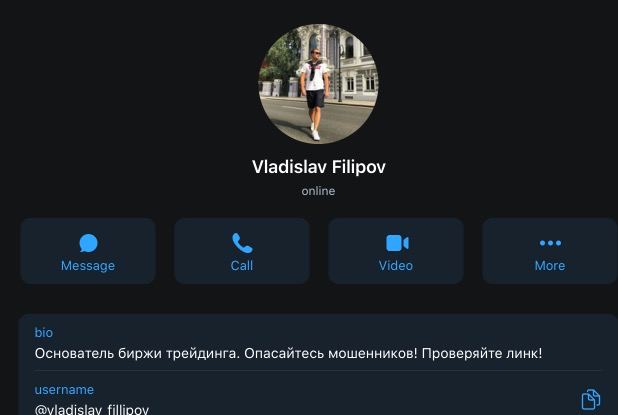Click bio phrase "Проверяйте линк!"

tap(482, 354)
